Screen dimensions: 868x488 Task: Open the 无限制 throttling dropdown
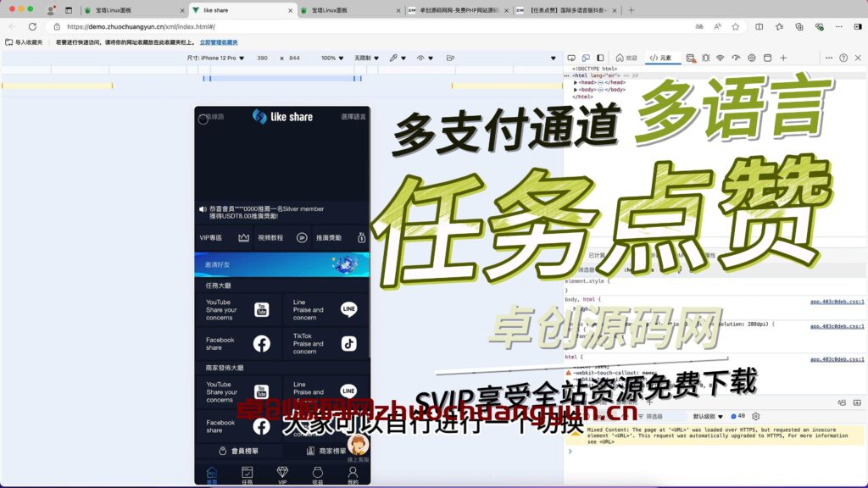(x=366, y=58)
